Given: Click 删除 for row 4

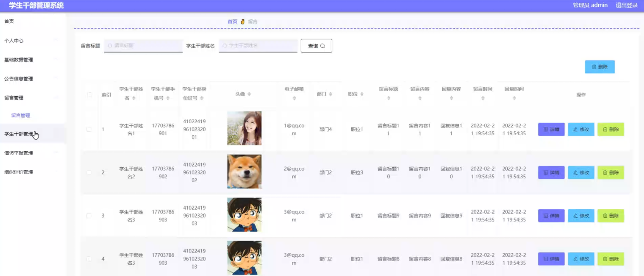Looking at the screenshot, I should click(611, 259).
